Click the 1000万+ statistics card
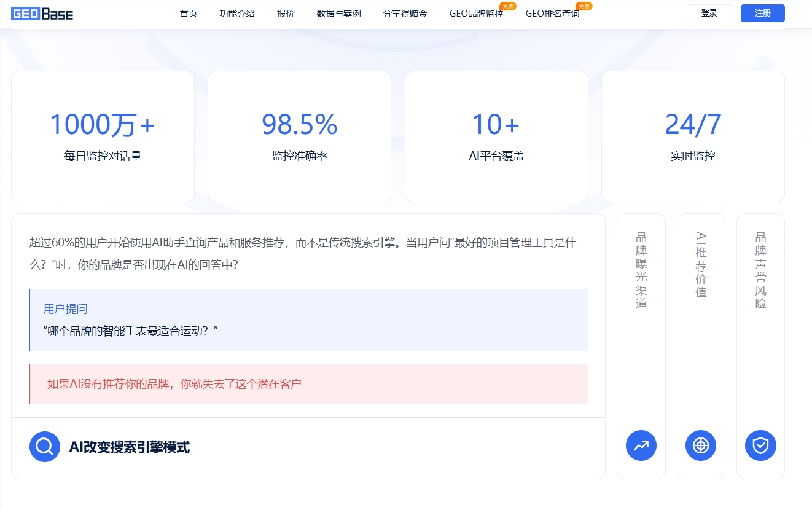The width and height of the screenshot is (812, 510). tap(103, 136)
